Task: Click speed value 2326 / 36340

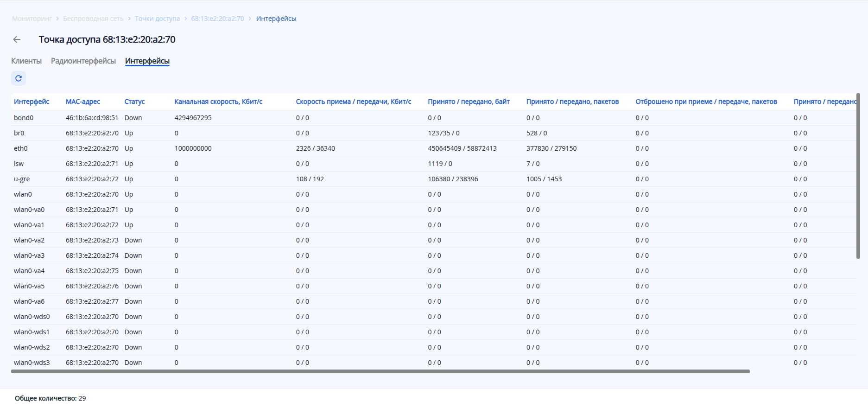Action: [316, 148]
